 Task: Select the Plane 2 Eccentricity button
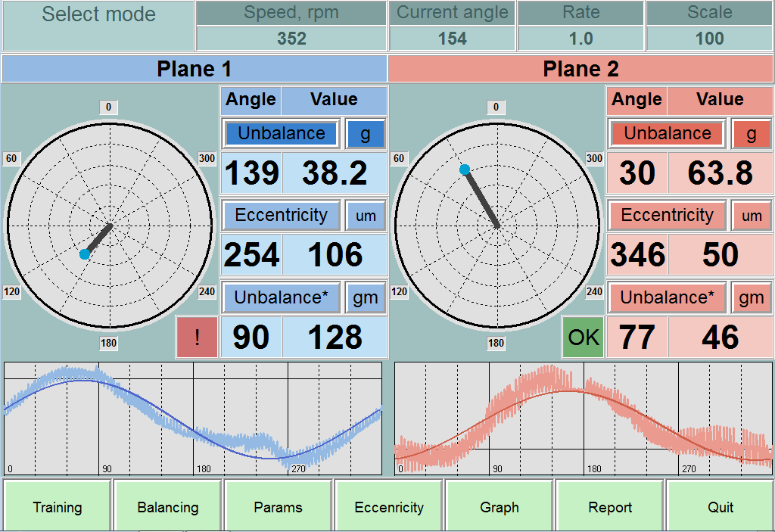pyautogui.click(x=667, y=216)
